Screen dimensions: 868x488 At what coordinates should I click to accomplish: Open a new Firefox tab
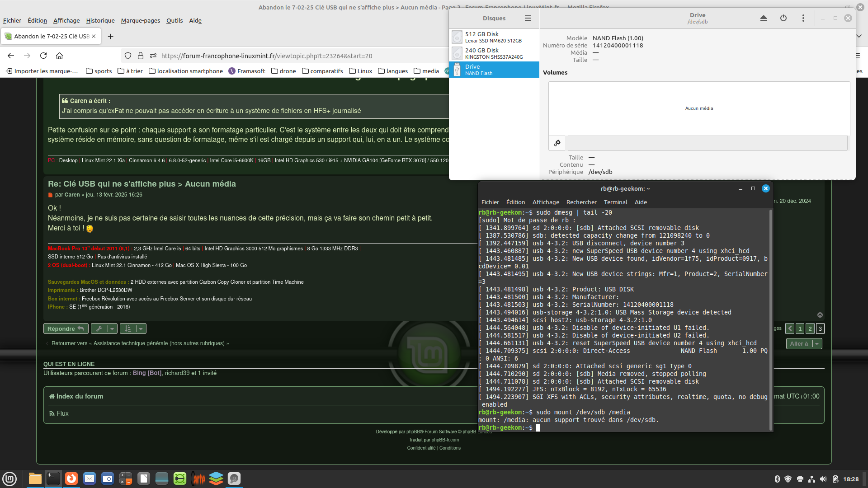(x=110, y=36)
